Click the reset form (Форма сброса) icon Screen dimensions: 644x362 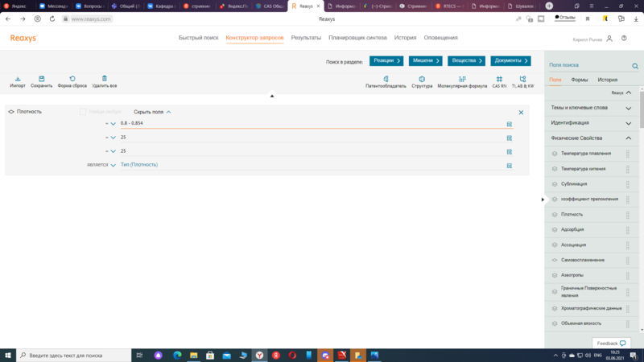[72, 79]
